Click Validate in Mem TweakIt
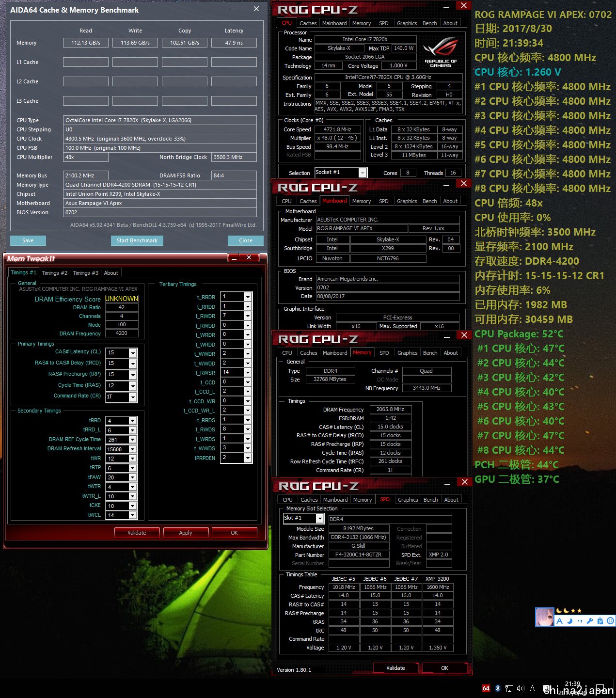The image size is (616, 698). [137, 533]
